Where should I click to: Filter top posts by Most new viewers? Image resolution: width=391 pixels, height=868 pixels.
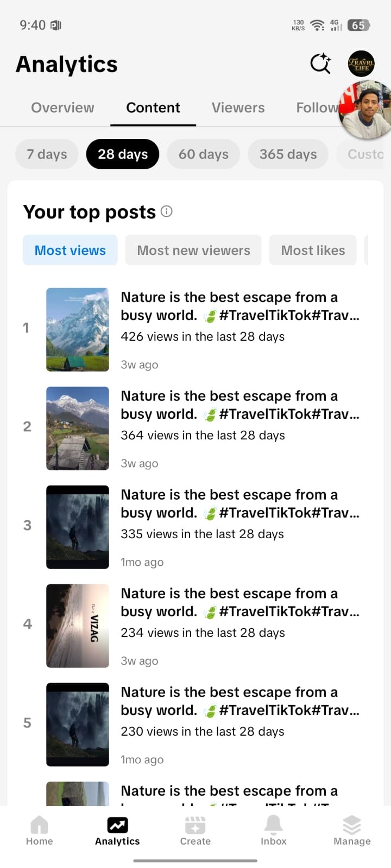193,250
